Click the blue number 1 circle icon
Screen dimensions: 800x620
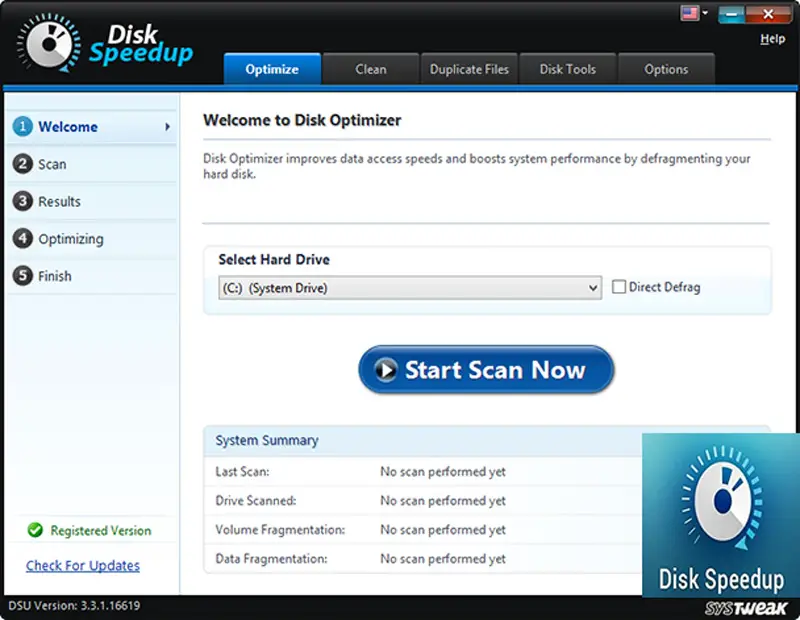click(x=22, y=126)
